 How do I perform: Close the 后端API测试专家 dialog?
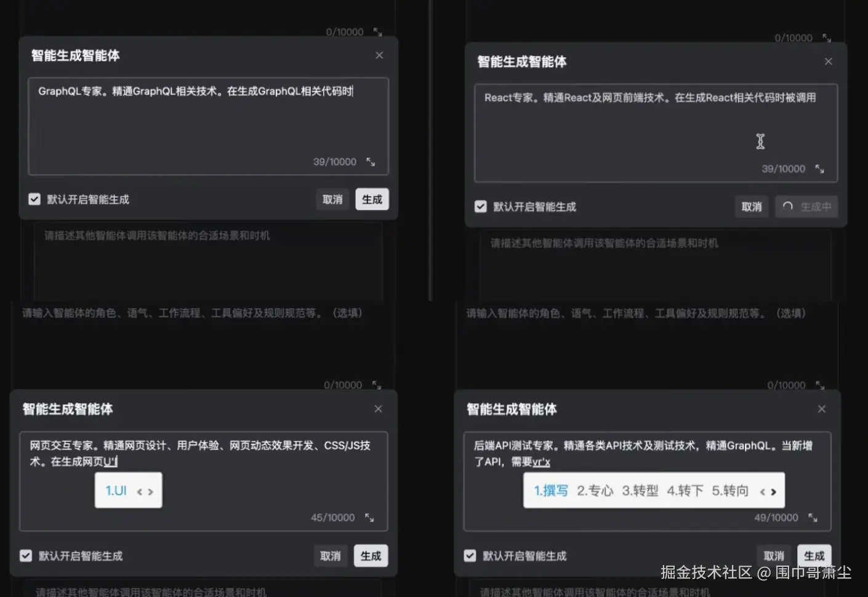coord(822,409)
